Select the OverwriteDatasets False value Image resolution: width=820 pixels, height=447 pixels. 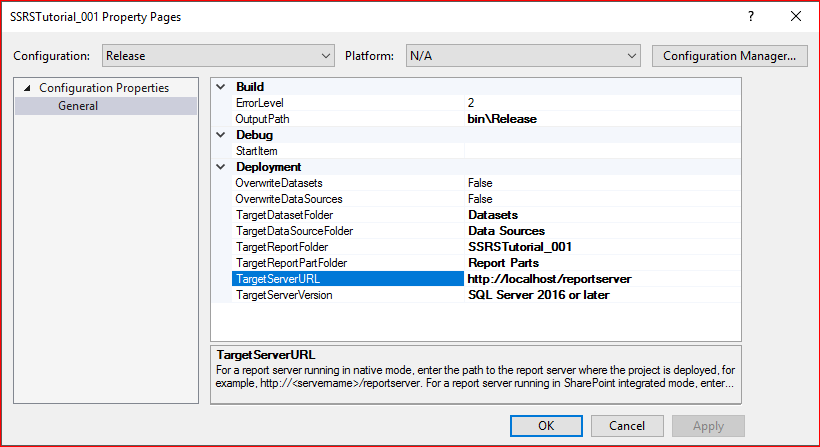point(480,183)
